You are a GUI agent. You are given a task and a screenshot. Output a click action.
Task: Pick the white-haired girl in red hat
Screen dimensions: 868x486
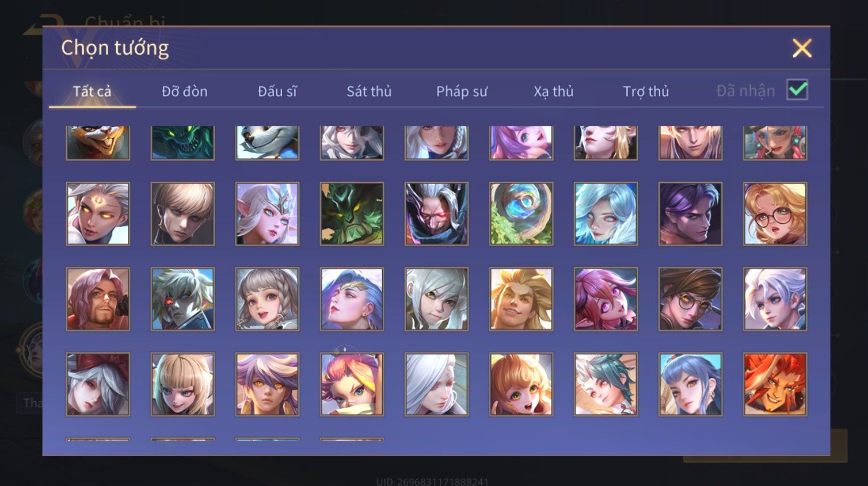coord(98,384)
